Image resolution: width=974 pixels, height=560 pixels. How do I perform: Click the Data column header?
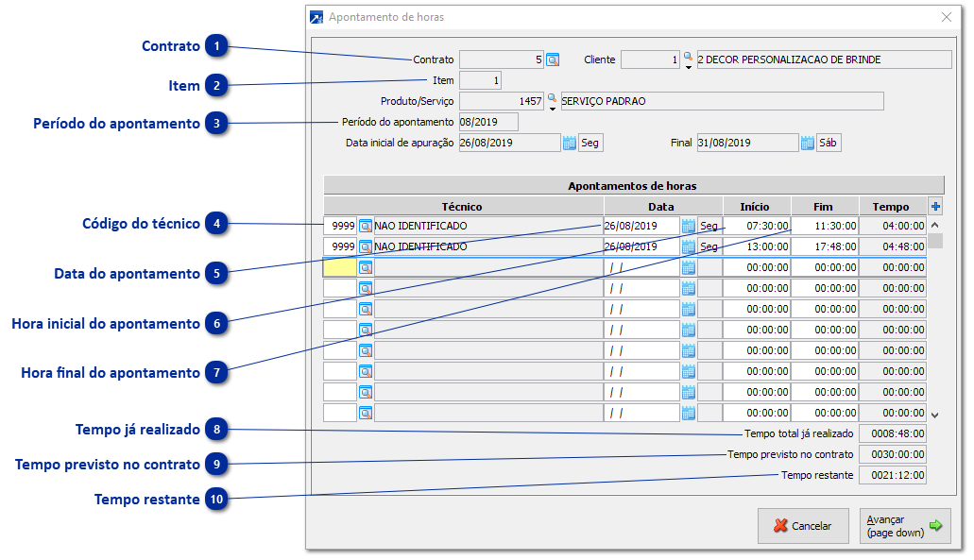coord(662,207)
